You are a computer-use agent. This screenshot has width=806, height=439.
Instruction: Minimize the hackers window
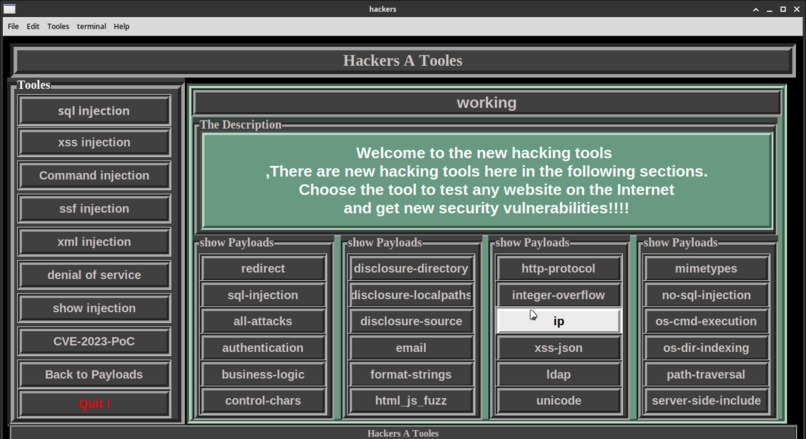(x=770, y=9)
